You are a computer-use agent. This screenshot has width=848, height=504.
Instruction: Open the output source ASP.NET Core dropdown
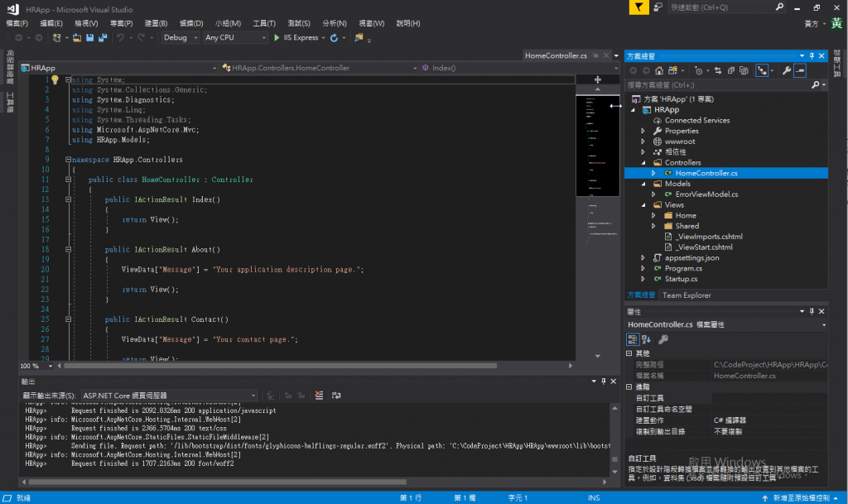tap(169, 396)
